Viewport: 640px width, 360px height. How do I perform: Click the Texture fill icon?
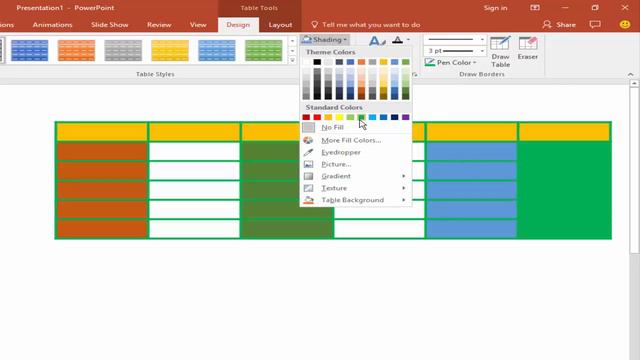pos(308,188)
